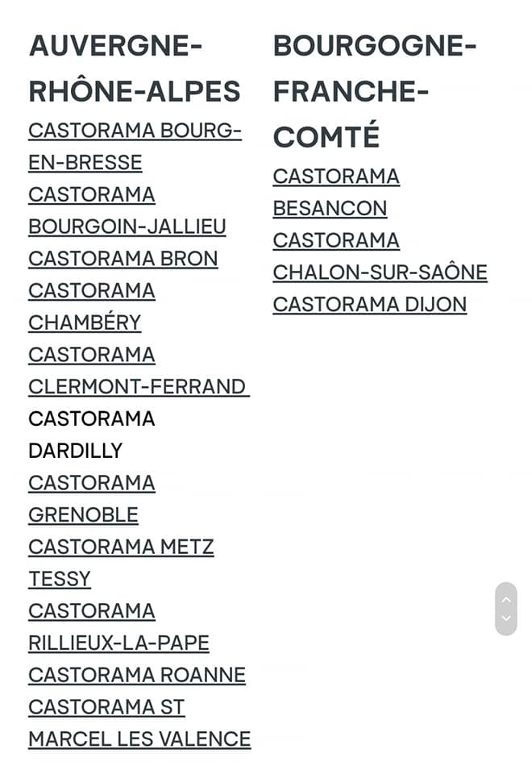Click the grey scroll pill widget
This screenshot has width=532, height=774.
[x=506, y=609]
